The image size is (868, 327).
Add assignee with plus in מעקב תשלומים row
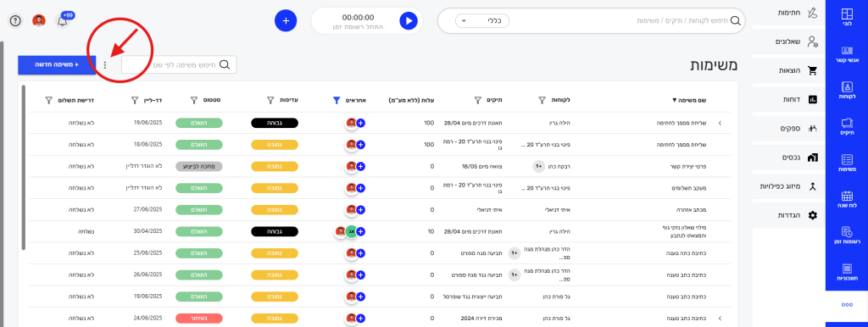[x=360, y=188]
